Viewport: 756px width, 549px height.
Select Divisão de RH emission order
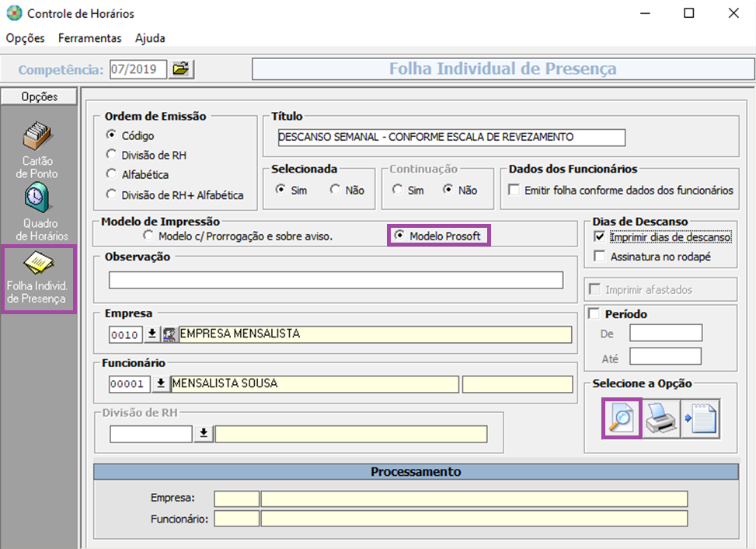point(111,155)
